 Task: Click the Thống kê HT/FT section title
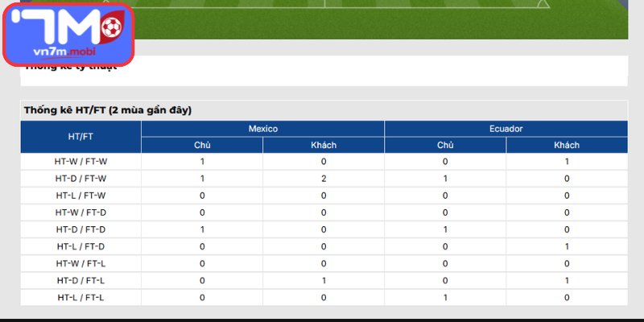(108, 110)
